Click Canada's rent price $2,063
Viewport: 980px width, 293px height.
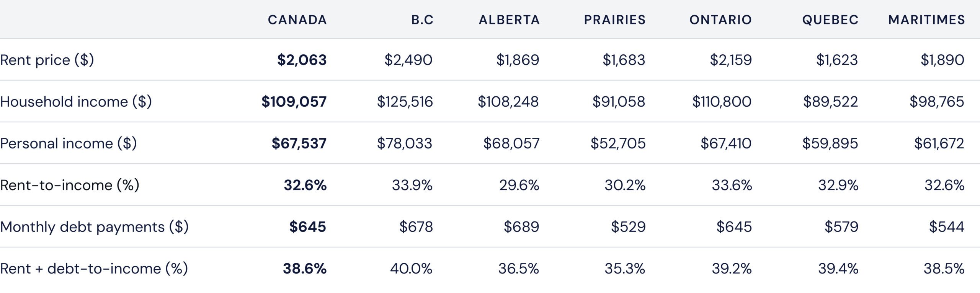click(x=302, y=60)
